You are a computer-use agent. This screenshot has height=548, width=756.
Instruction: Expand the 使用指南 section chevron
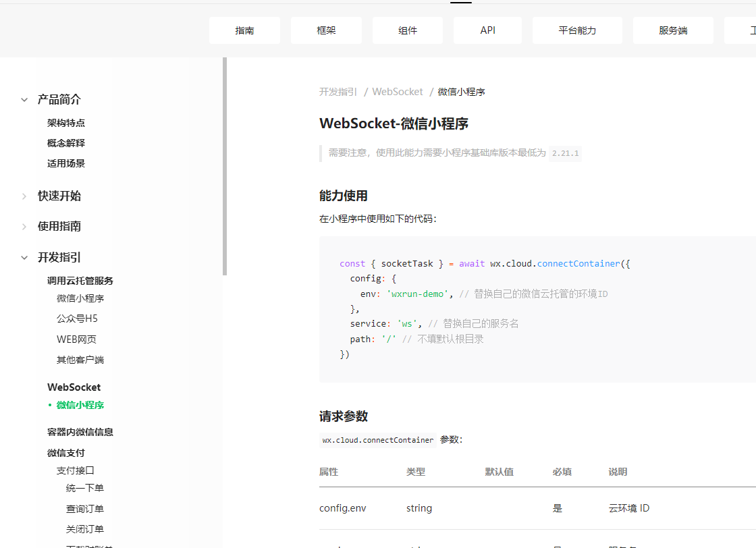click(24, 227)
